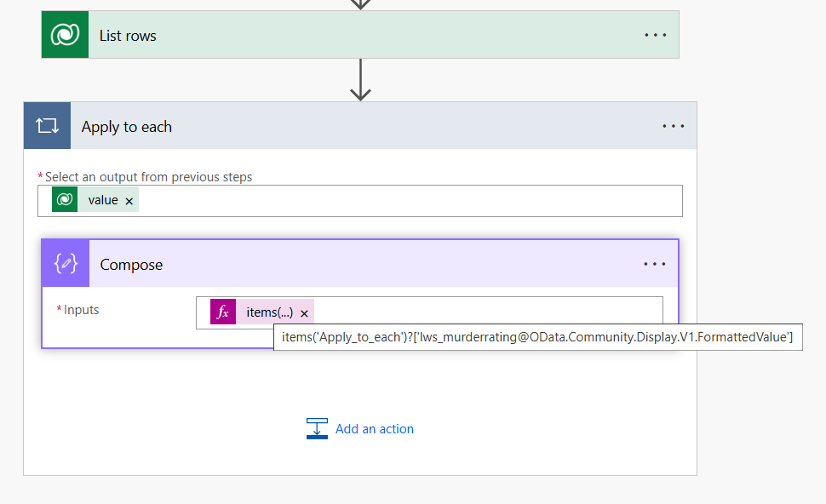Click the Dataverse icon on value token
The height and width of the screenshot is (504, 826).
click(x=65, y=199)
